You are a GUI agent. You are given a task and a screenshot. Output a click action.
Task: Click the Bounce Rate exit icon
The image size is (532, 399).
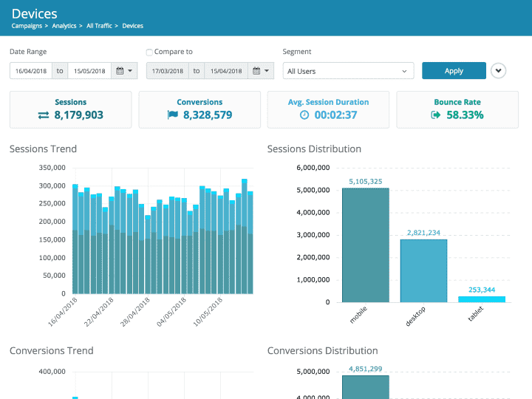pyautogui.click(x=435, y=115)
